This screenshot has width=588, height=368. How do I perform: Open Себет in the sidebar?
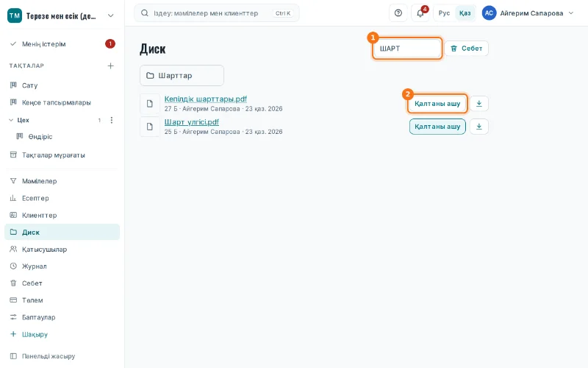point(62,283)
